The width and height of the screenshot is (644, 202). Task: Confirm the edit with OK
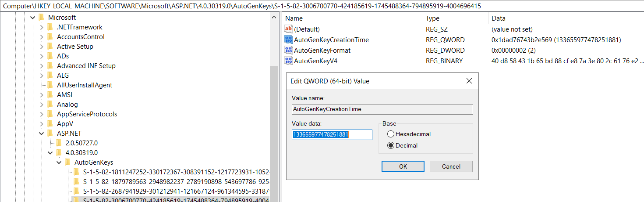click(403, 166)
